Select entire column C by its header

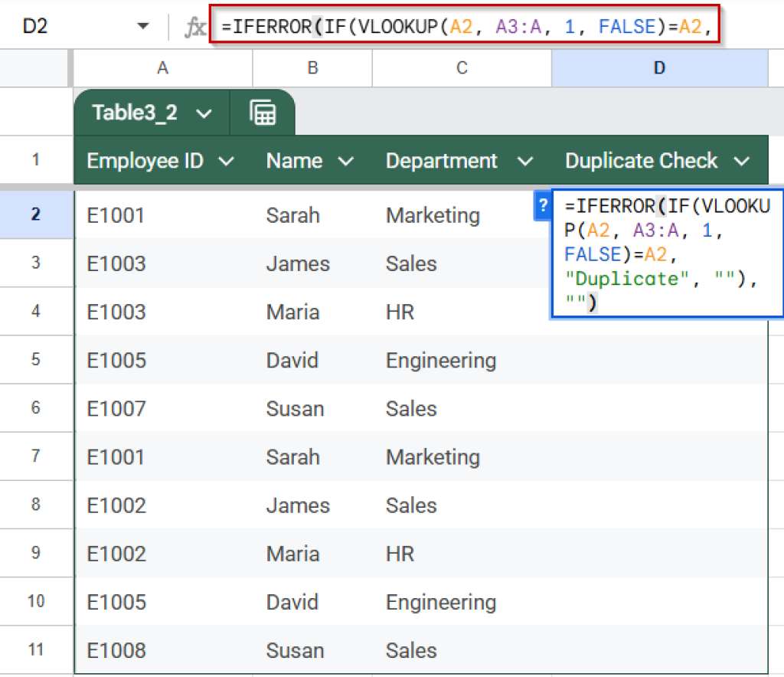click(462, 68)
